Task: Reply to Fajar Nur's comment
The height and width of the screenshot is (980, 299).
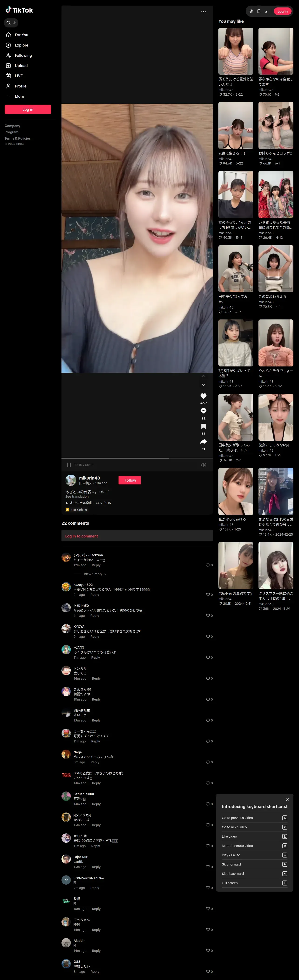Action: [96, 867]
